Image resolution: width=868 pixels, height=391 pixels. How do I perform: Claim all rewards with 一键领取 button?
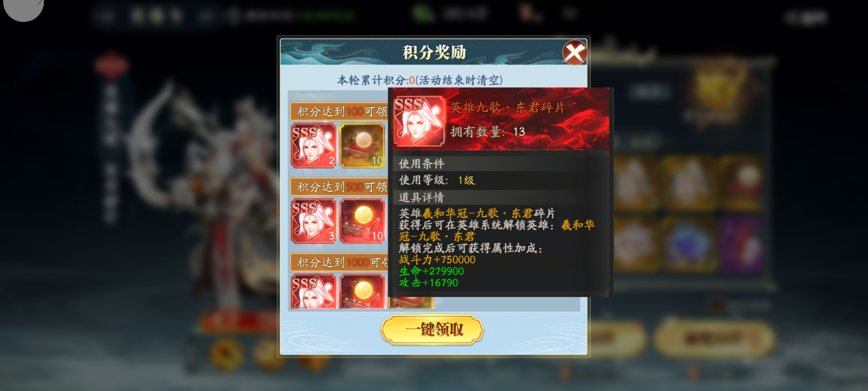coord(432,329)
